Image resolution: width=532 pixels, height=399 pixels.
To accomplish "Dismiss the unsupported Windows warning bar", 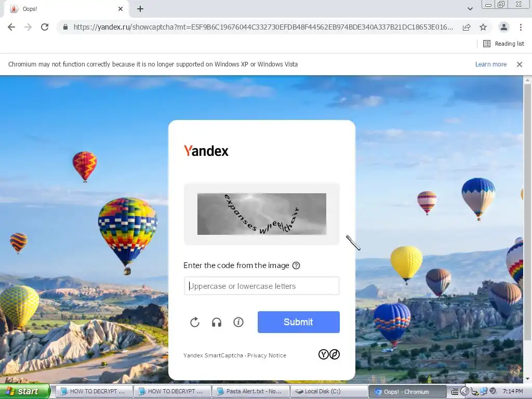I will (x=519, y=64).
